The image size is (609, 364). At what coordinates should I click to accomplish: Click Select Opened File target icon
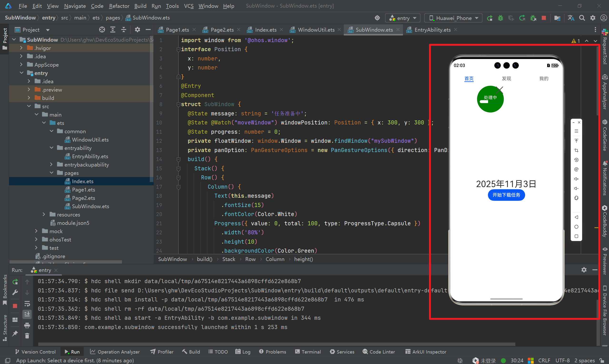[102, 30]
